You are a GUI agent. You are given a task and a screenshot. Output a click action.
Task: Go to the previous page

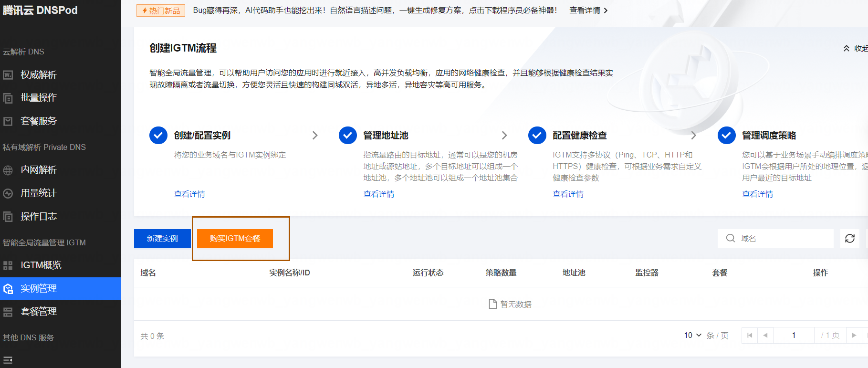point(765,336)
